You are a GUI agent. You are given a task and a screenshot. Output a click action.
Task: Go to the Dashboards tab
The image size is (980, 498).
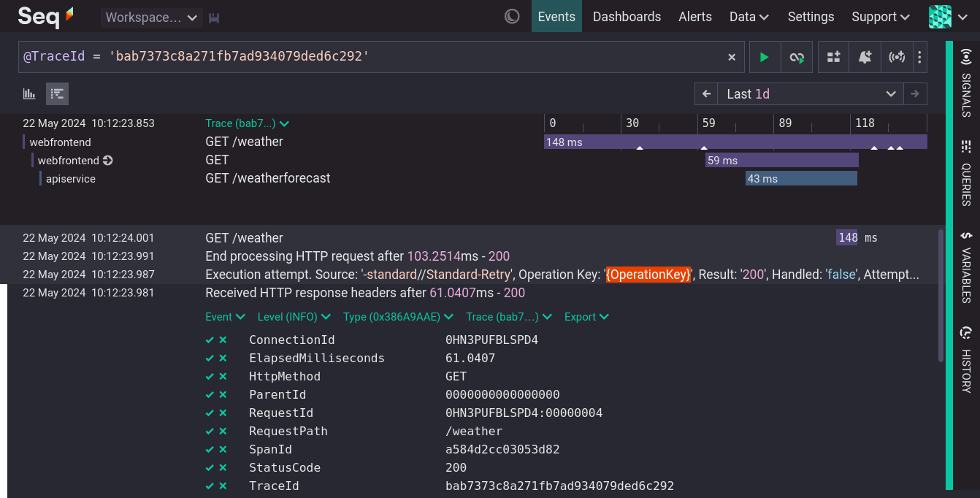point(627,16)
